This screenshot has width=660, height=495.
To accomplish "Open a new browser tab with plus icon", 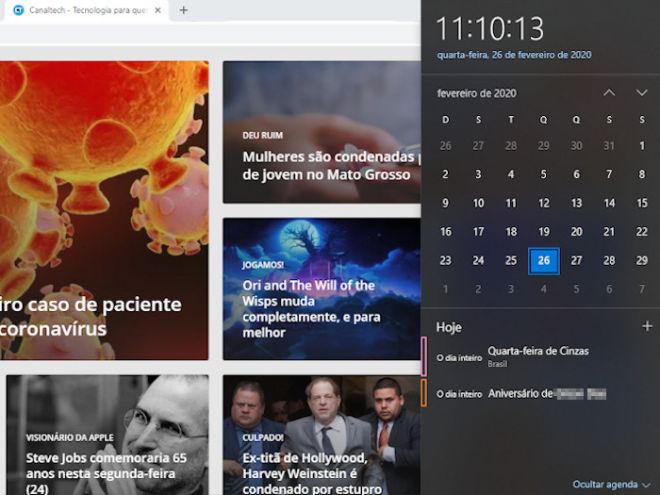I will (184, 10).
